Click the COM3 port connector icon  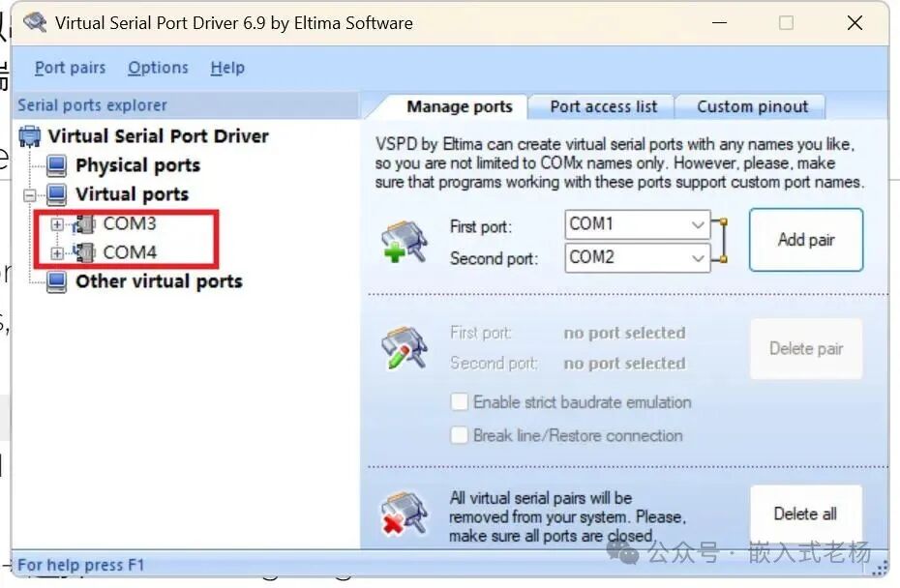[x=84, y=224]
